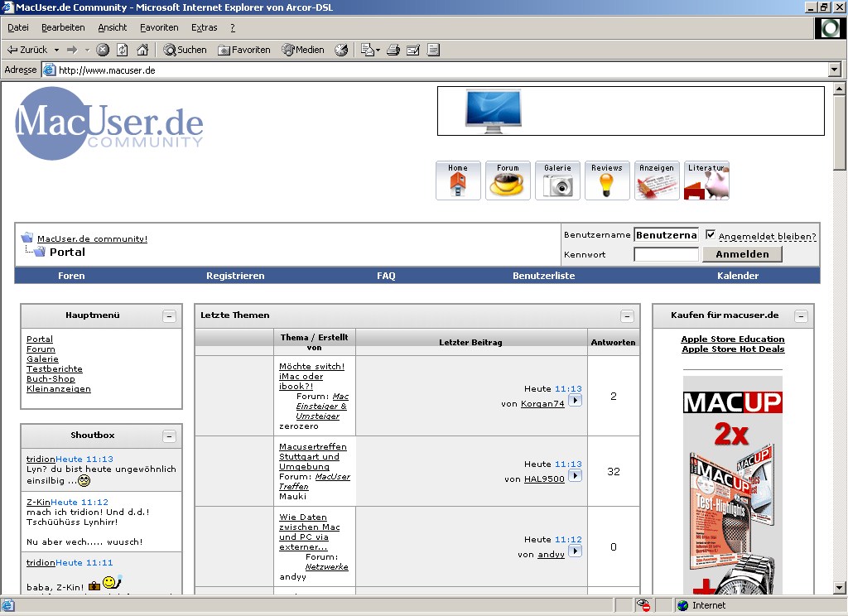Open the MacUser.de community! breadcrumb link
Viewport: 848px width, 616px height.
click(92, 238)
